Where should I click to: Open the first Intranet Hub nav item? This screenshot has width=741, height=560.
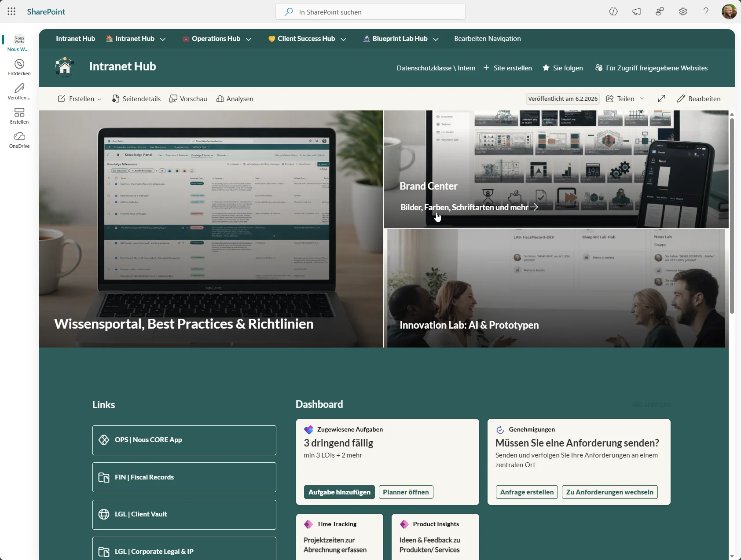[x=75, y=39]
